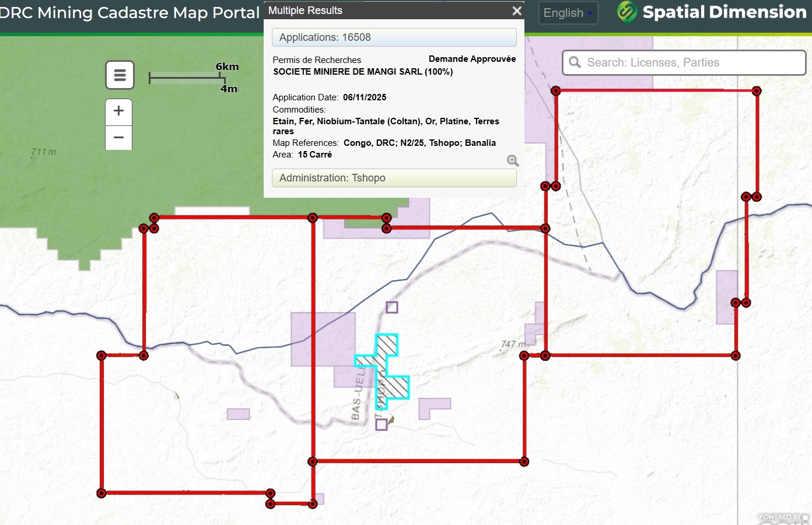Click the search magnifier icon
Viewport: 812px width, 525px height.
pyautogui.click(x=575, y=62)
